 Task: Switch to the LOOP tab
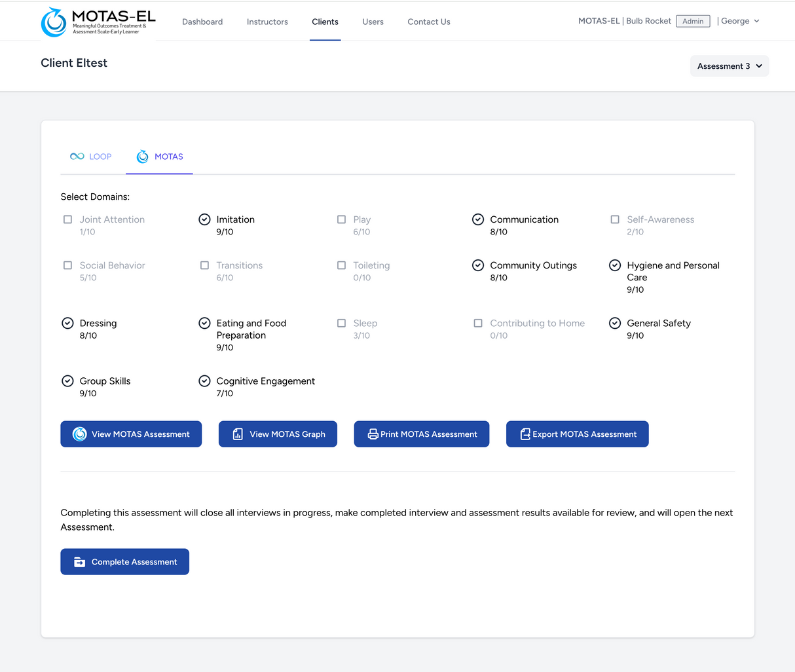(92, 156)
